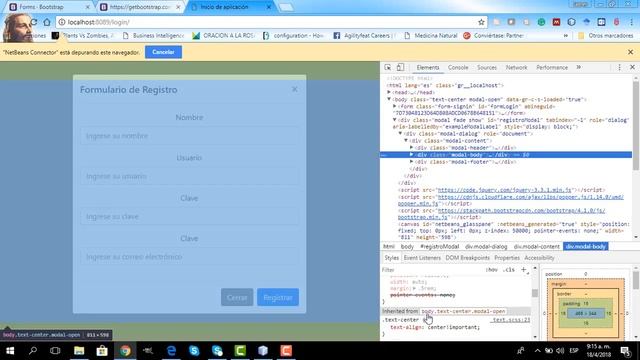Viewport: 640px width, 360px height.
Task: Open the DevTools three-dot customize menu
Action: tap(619, 67)
